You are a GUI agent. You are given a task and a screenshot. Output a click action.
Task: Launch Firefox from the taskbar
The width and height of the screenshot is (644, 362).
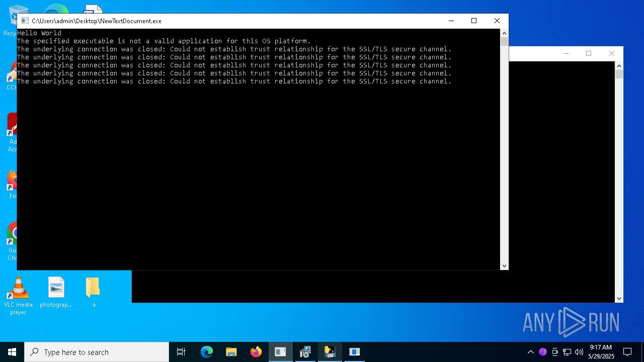click(256, 352)
